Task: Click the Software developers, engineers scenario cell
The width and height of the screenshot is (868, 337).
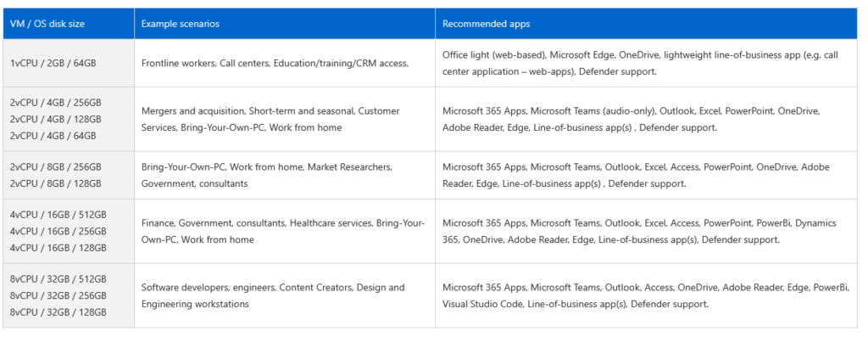Action: pos(285,295)
